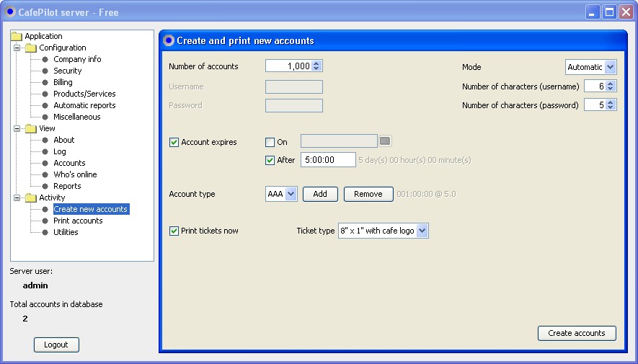Select Create new accounts item
The width and height of the screenshot is (638, 364).
coord(91,209)
